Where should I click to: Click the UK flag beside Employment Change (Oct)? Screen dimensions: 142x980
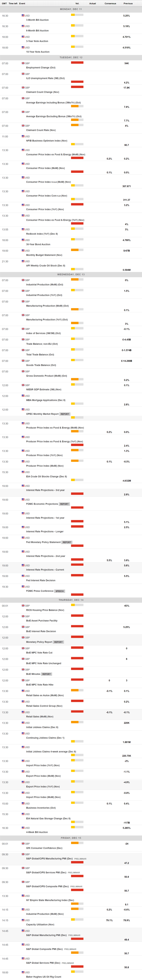tap(23, 63)
